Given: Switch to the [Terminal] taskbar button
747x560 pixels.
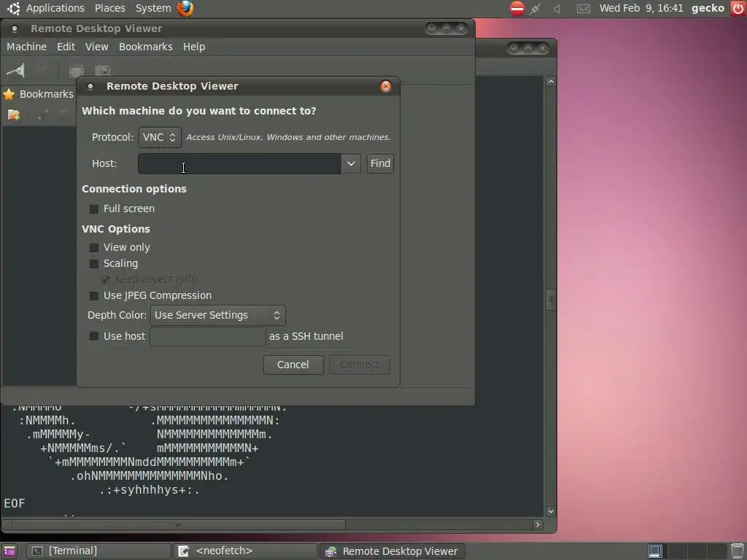Looking at the screenshot, I should pos(98,551).
